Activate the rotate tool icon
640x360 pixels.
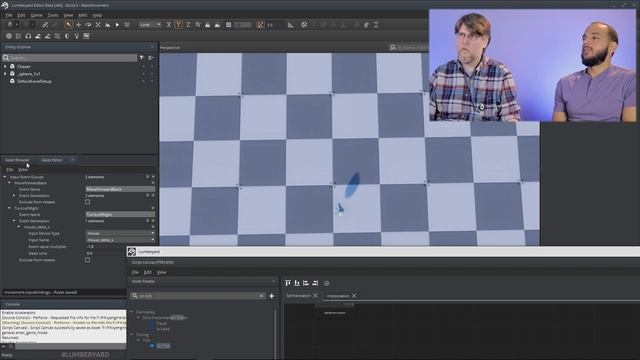click(x=88, y=25)
